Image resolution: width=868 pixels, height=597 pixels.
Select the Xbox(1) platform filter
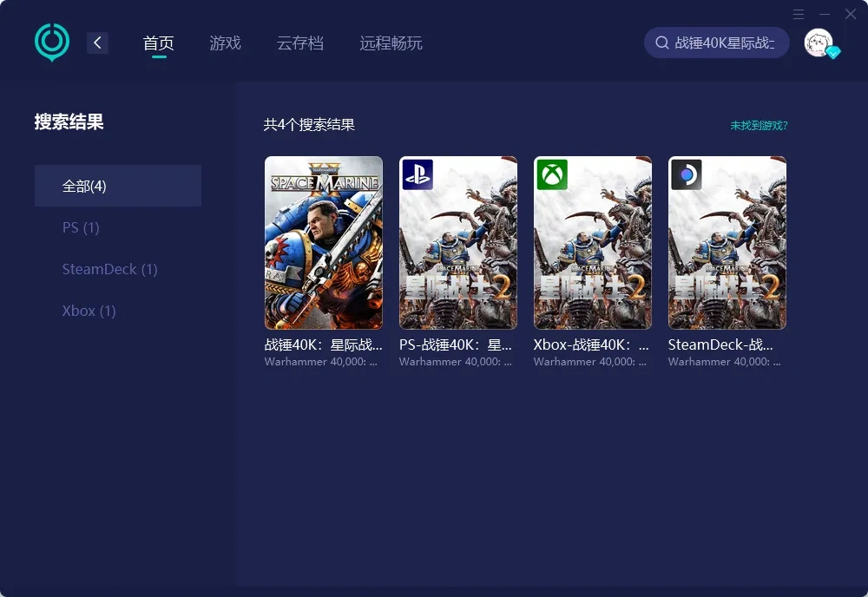click(x=89, y=311)
